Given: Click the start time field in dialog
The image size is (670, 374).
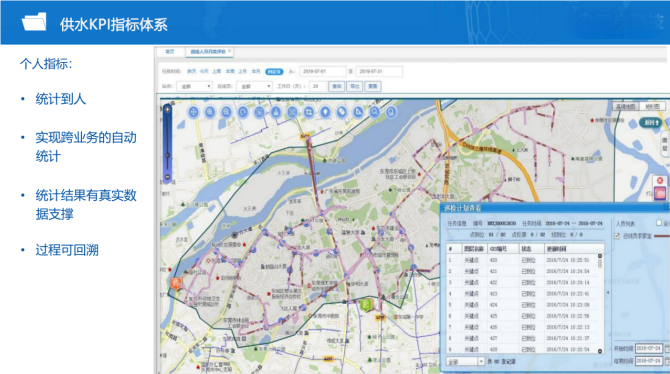Looking at the screenshot, I should click(x=649, y=348).
